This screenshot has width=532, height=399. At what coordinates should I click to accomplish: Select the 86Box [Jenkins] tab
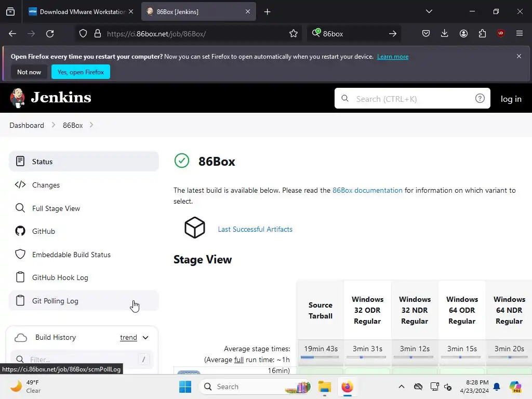tap(198, 11)
